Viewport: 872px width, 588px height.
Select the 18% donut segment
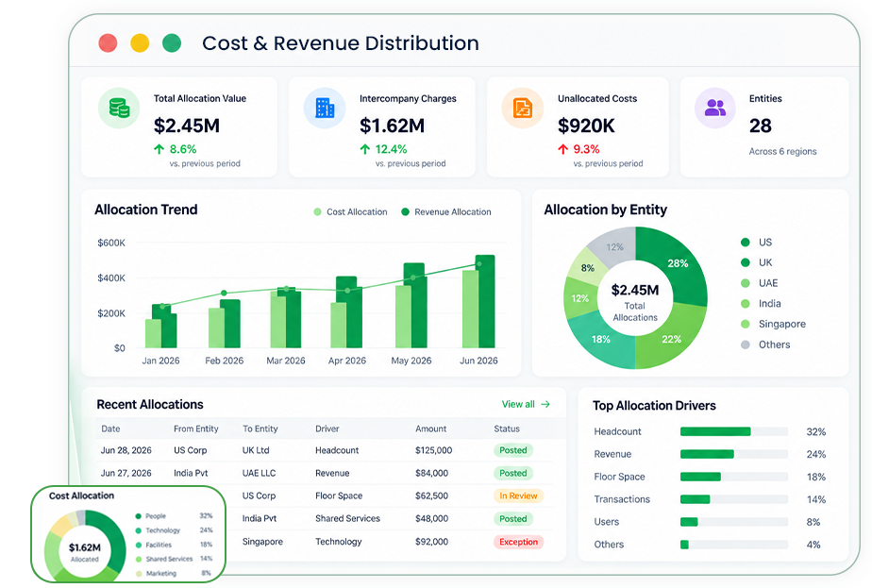pos(601,339)
